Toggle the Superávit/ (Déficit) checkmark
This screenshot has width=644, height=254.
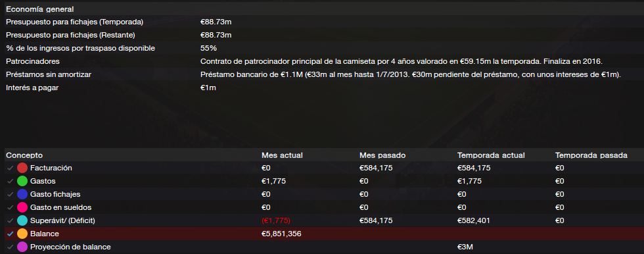[x=10, y=220]
